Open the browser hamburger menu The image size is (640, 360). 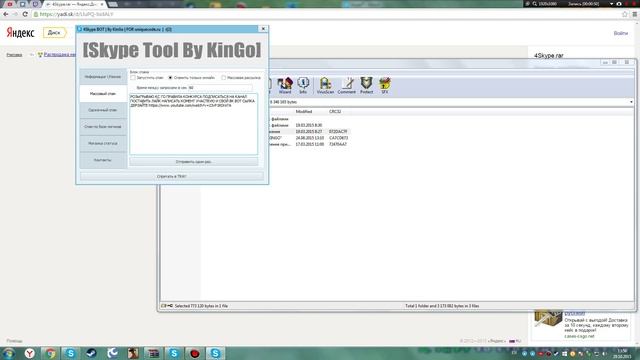[635, 14]
